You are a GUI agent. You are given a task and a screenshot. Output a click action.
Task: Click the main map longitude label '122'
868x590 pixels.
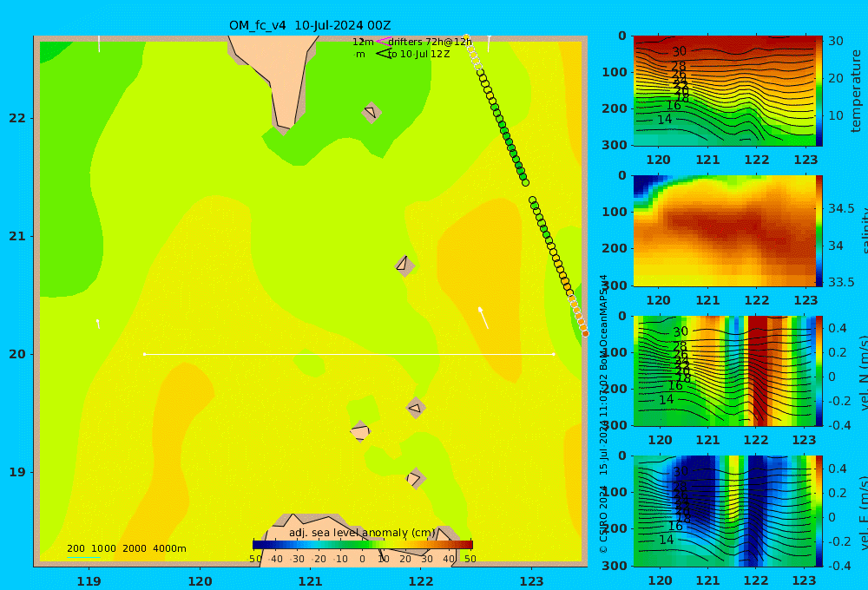421,581
